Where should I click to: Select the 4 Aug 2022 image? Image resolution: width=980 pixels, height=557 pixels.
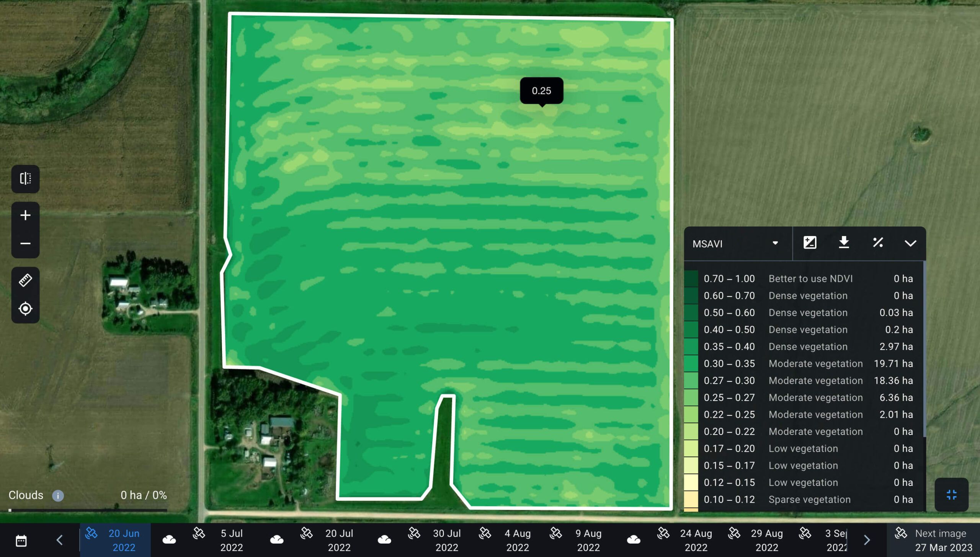pos(505,540)
